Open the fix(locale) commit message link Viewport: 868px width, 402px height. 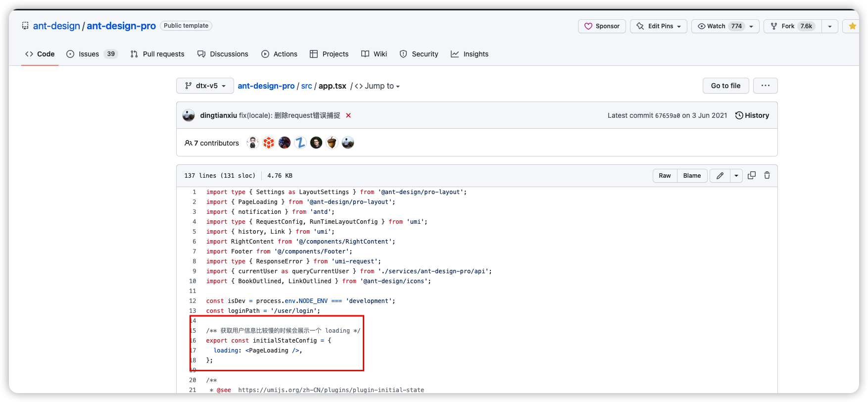point(289,115)
